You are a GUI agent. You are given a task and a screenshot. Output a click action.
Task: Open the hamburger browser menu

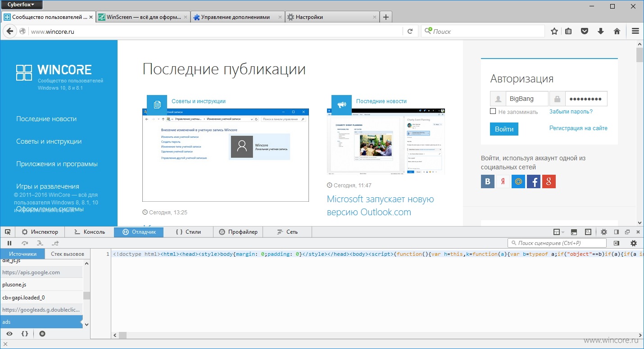pos(635,31)
